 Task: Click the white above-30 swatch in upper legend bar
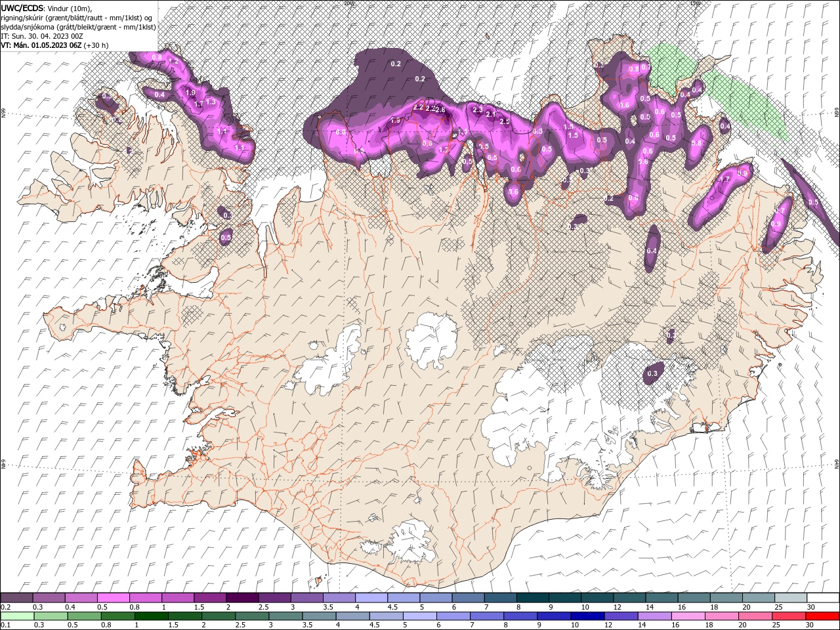point(823,597)
